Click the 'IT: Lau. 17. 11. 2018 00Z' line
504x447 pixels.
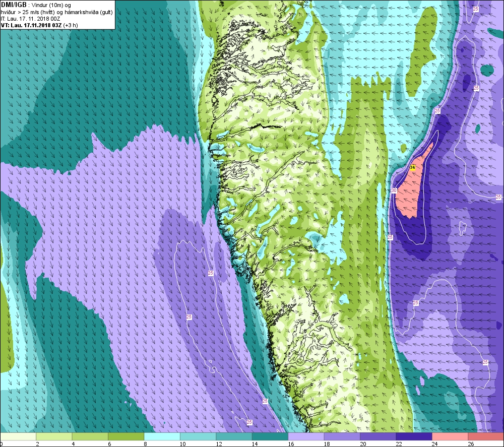coord(31,19)
